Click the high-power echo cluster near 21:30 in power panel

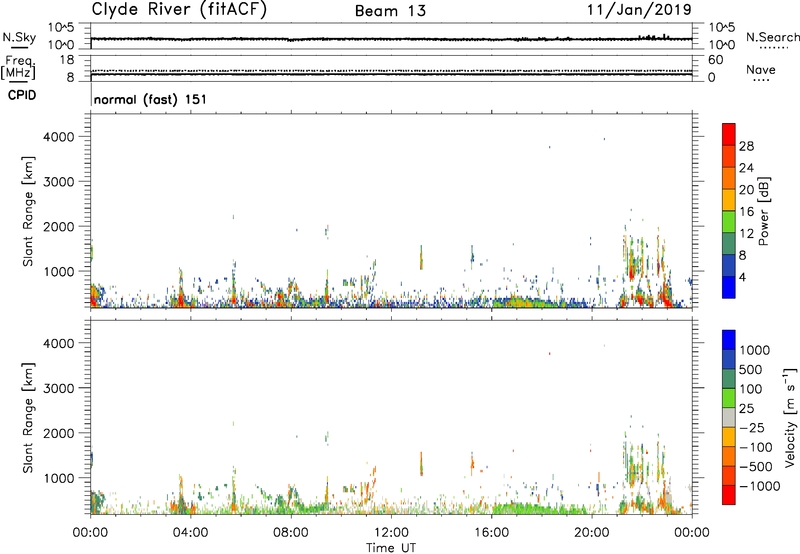633,265
